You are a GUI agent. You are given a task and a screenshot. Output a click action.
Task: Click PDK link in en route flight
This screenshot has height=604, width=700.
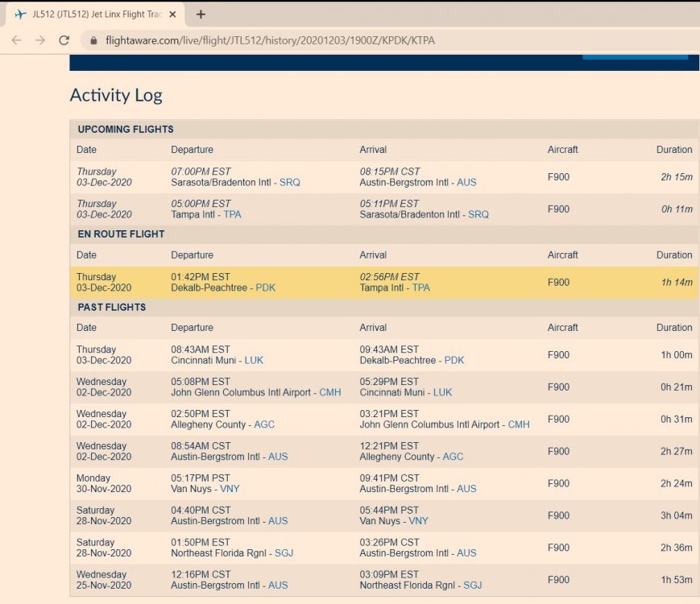point(265,288)
